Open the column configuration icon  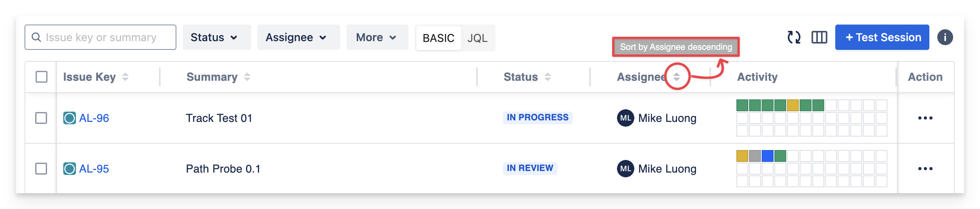pos(819,37)
